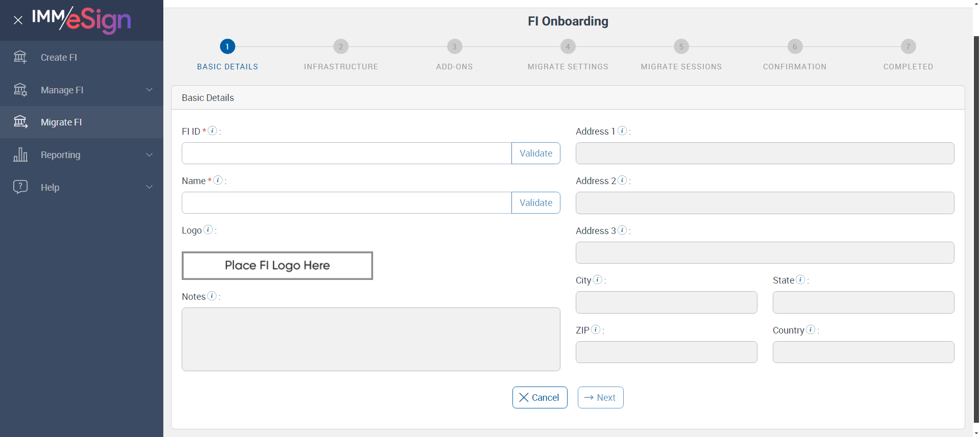The height and width of the screenshot is (437, 980).
Task: Click the Logo info icon
Action: coord(208,229)
